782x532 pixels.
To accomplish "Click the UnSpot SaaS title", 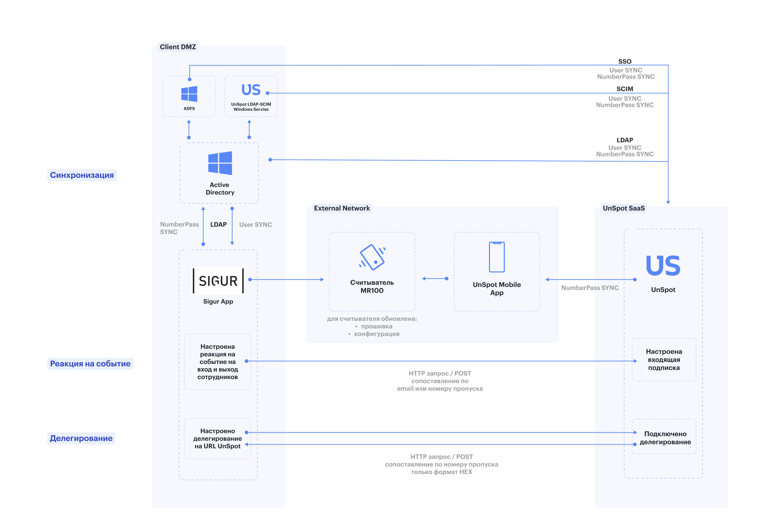I will tap(623, 208).
